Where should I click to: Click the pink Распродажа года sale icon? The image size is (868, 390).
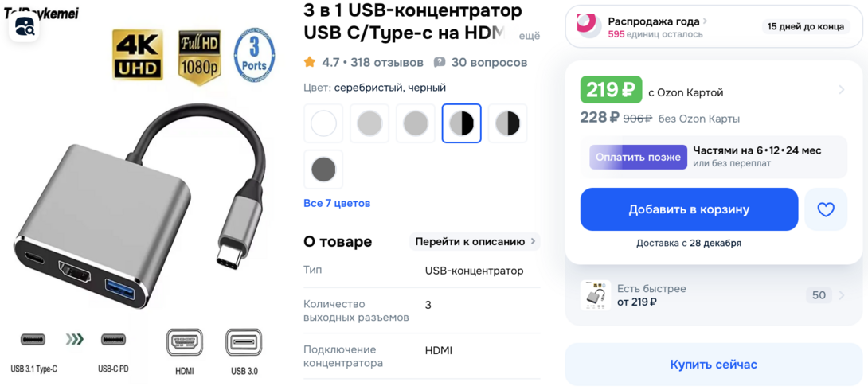coord(588,25)
